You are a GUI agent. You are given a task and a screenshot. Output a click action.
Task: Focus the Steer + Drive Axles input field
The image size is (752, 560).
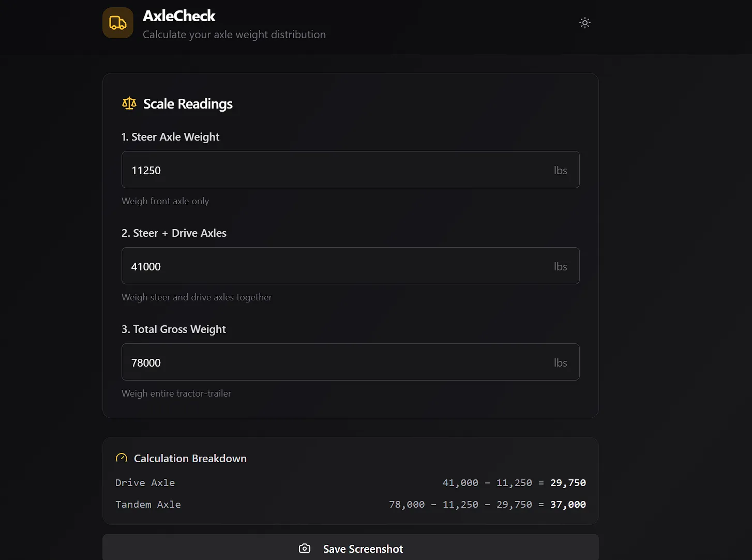tap(336, 266)
